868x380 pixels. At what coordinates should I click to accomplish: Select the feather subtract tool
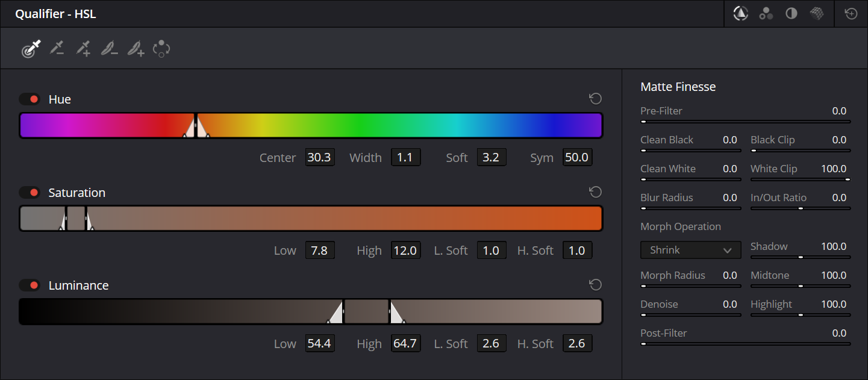click(109, 49)
